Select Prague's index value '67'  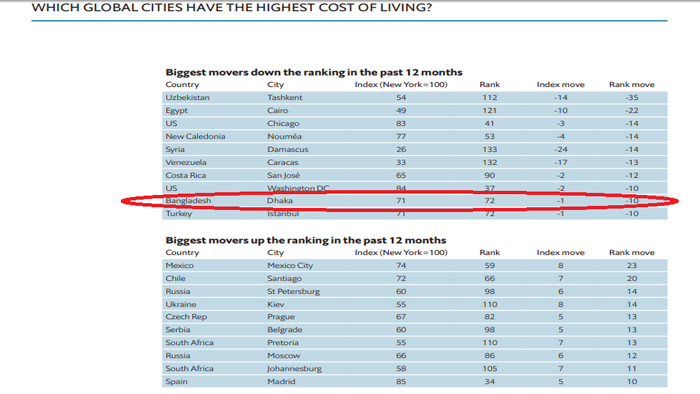tap(401, 317)
